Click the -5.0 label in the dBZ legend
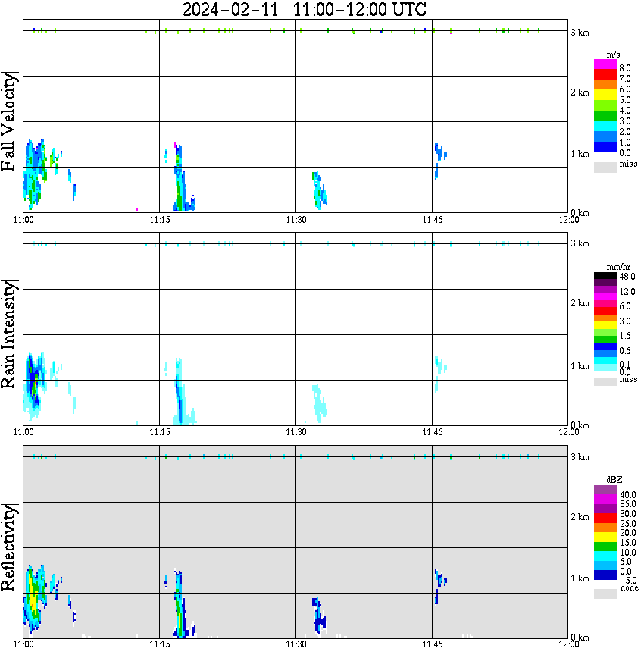The image size is (644, 658). pyautogui.click(x=627, y=581)
